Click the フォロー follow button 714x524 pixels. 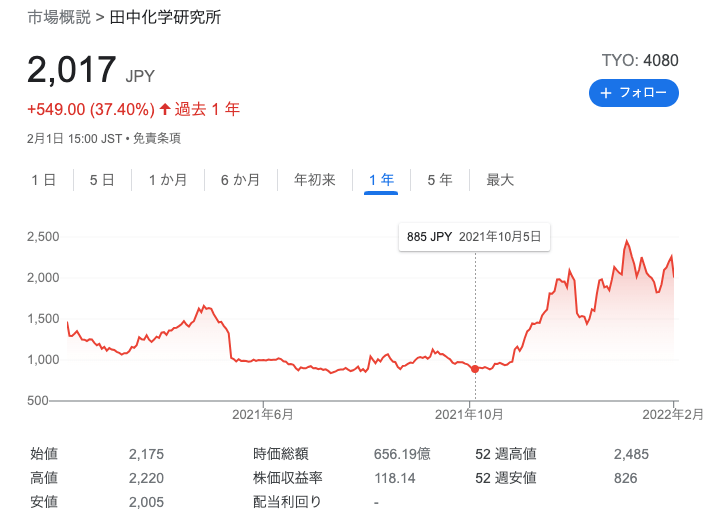point(633,93)
